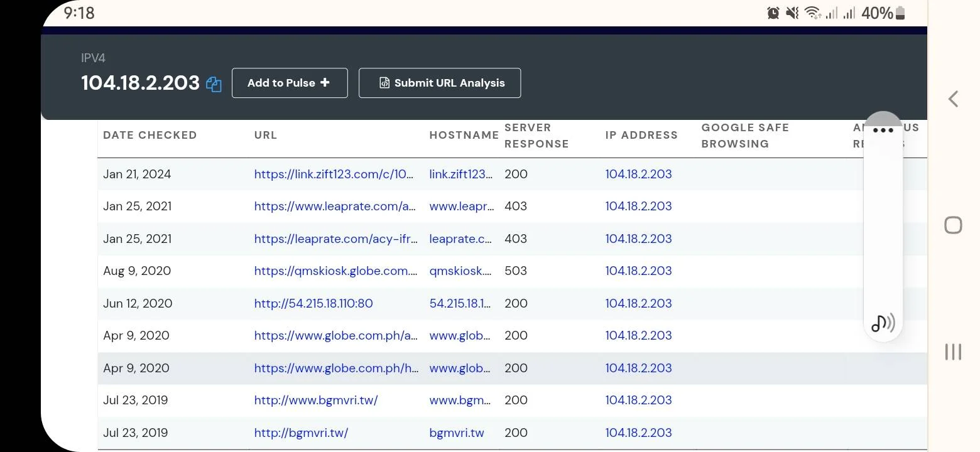The width and height of the screenshot is (980, 452).
Task: Click the URL column header
Action: pos(266,135)
